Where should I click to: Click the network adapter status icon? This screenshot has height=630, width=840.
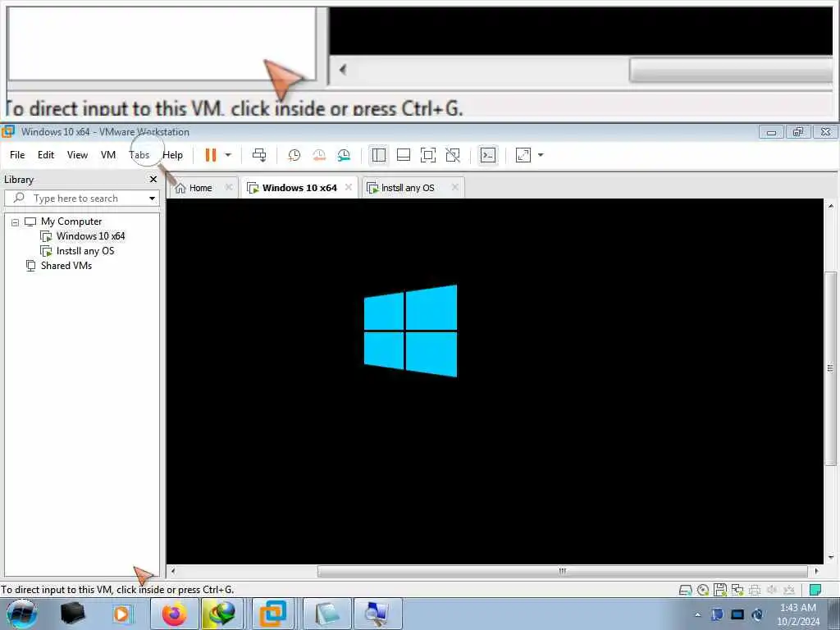(x=737, y=590)
